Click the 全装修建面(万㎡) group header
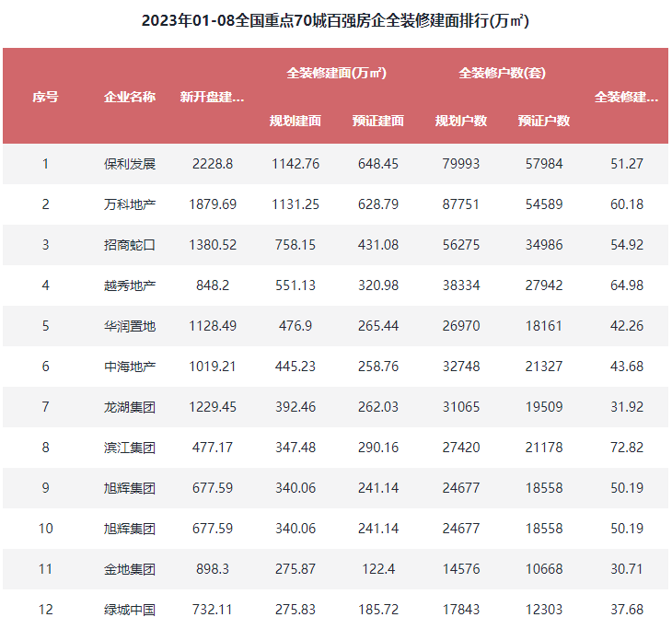The width and height of the screenshot is (672, 629). pos(336,73)
